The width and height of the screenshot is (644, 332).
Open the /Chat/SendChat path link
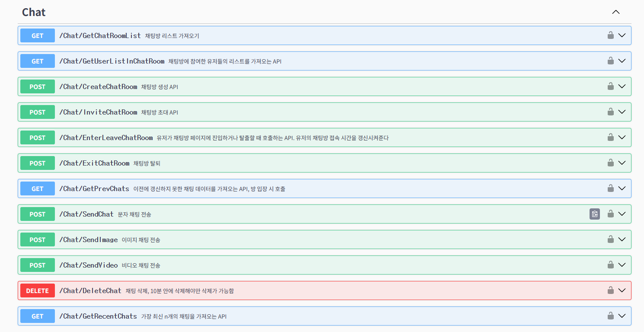[x=86, y=214]
